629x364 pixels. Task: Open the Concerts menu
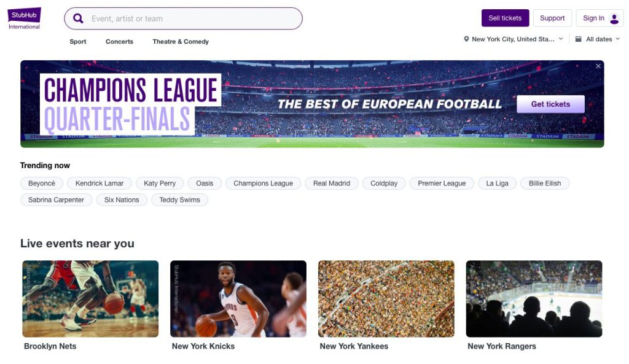tap(120, 42)
